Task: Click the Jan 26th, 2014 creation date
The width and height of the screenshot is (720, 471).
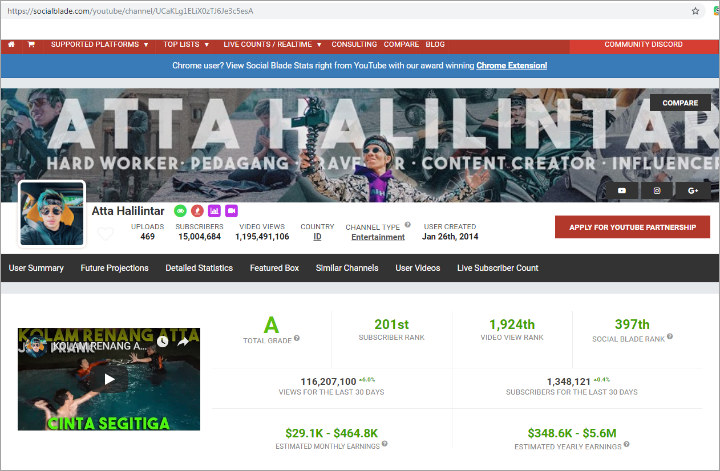Action: (x=450, y=236)
